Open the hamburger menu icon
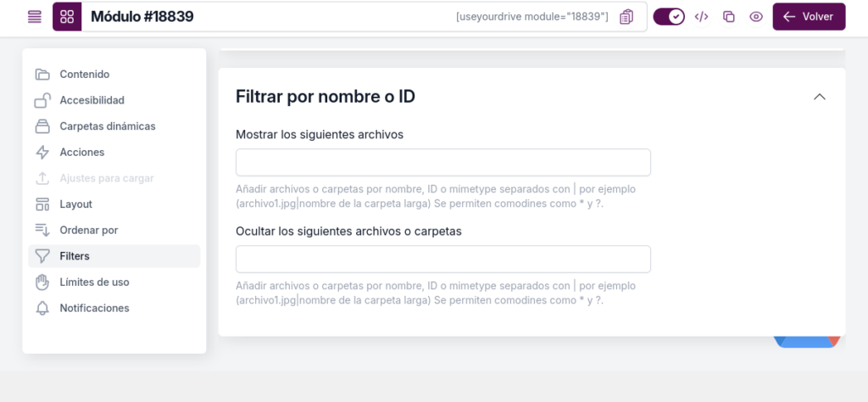Screen dimensions: 868x402 click(x=34, y=17)
